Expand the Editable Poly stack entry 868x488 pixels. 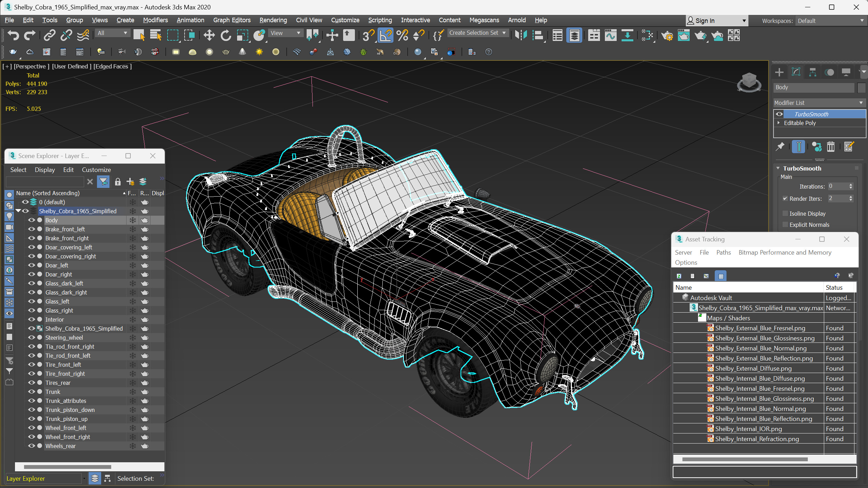point(779,123)
